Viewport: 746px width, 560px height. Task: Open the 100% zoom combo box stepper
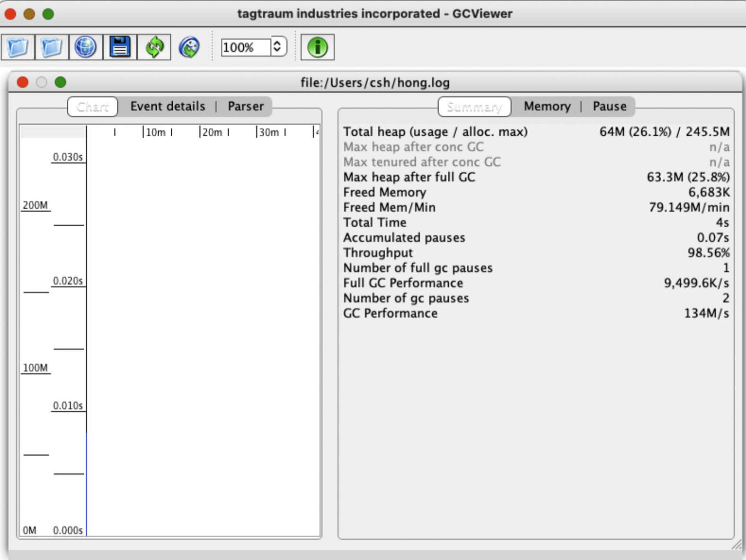[x=278, y=46]
